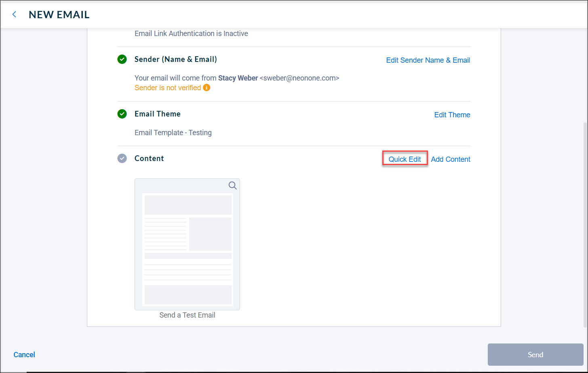Click the Send button
The image size is (588, 373).
(x=535, y=355)
